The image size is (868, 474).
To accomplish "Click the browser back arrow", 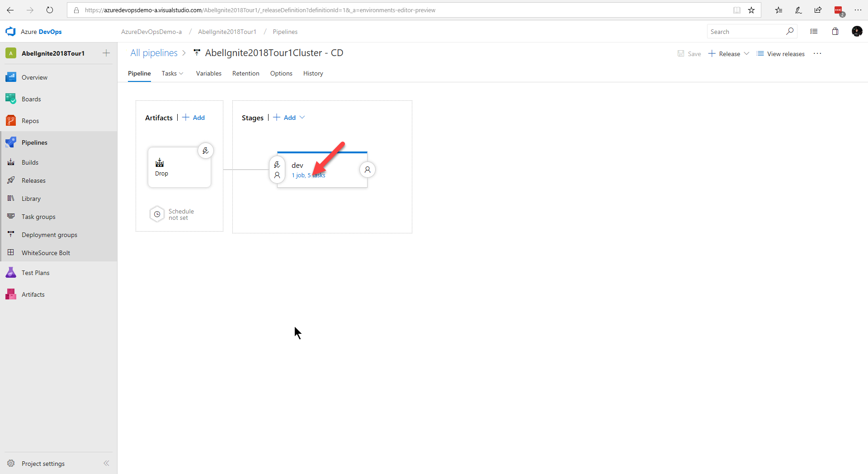I will coord(10,10).
